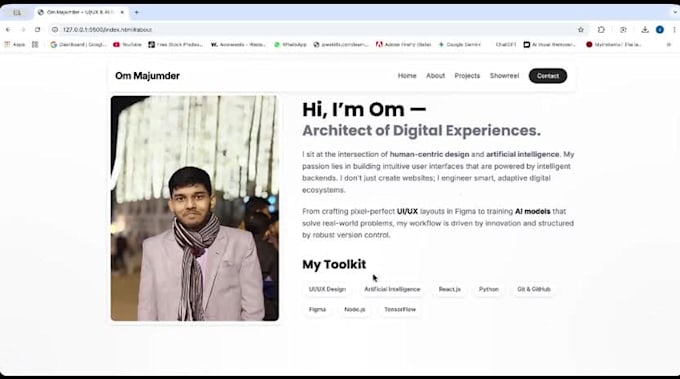The image size is (680, 379).
Task: Close the Om Majumder tab
Action: (122, 12)
